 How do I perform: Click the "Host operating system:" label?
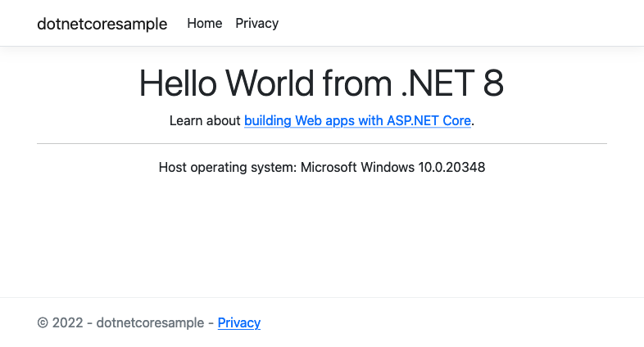point(227,168)
